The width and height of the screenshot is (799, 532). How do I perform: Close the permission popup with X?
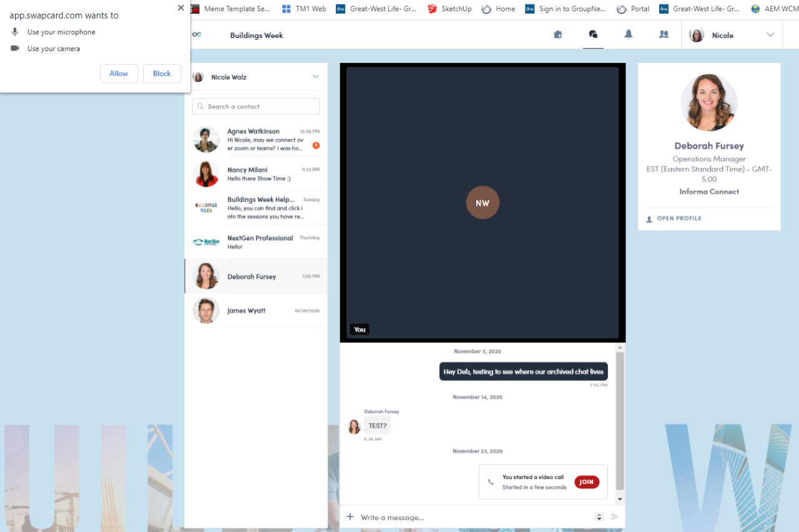181,8
